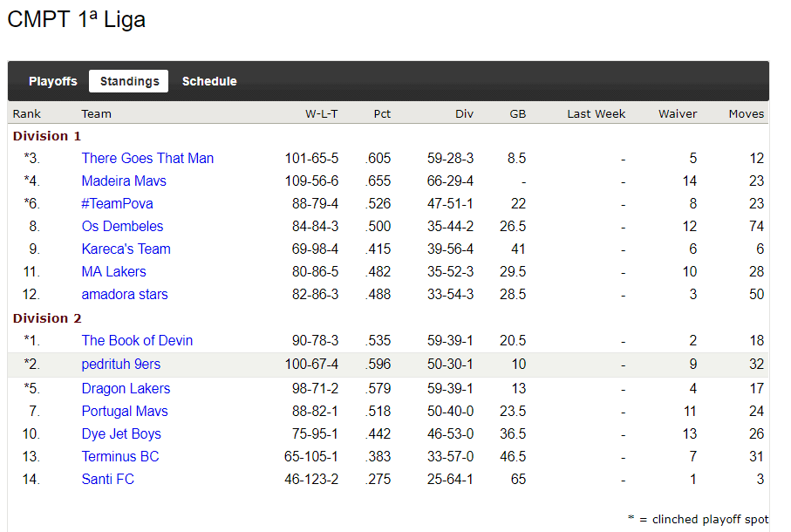Click the Pct column header
Viewport: 791px width, 532px height.
382,114
